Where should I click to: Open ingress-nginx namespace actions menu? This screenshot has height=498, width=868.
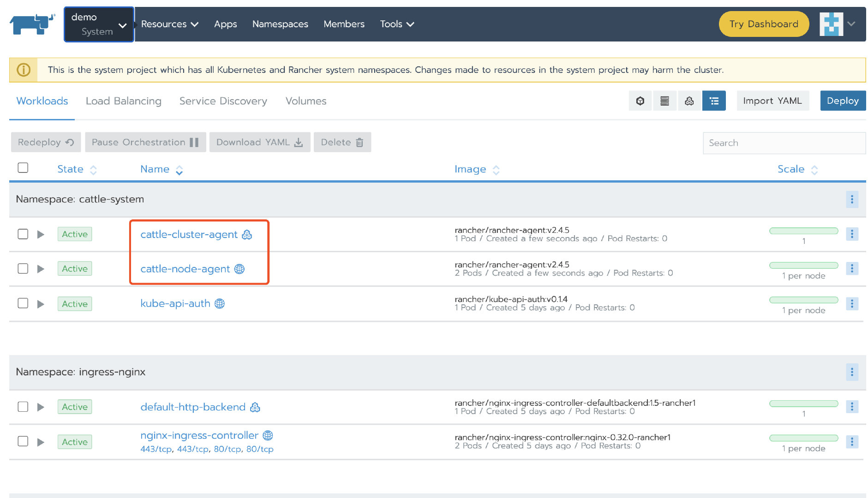click(851, 372)
